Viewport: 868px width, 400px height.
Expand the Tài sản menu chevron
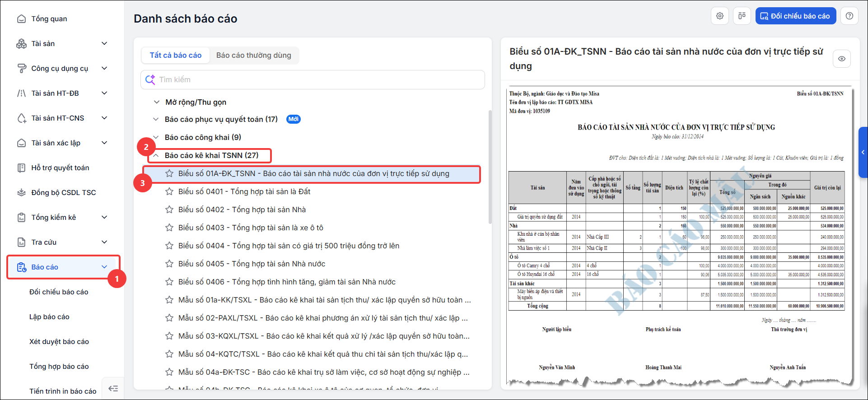pyautogui.click(x=104, y=44)
